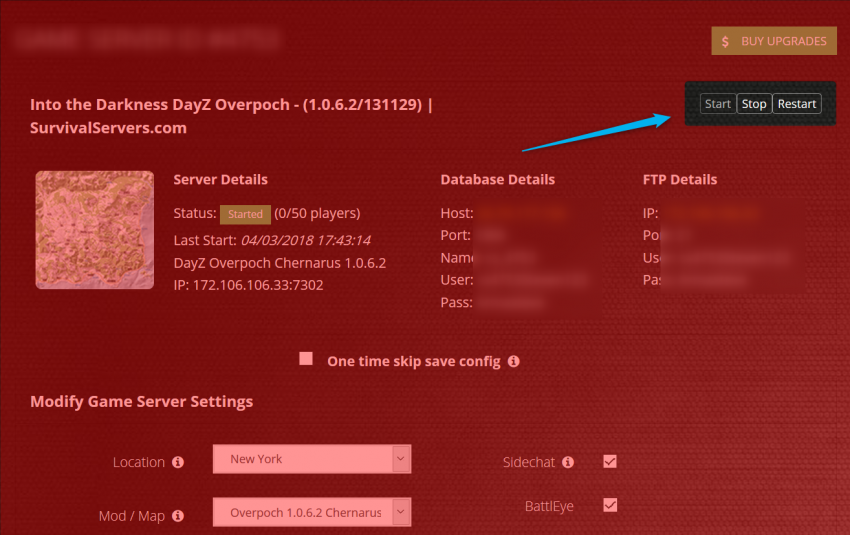Viewport: 850px width, 535px height.
Task: Click the Database Details heading
Action: pyautogui.click(x=498, y=179)
